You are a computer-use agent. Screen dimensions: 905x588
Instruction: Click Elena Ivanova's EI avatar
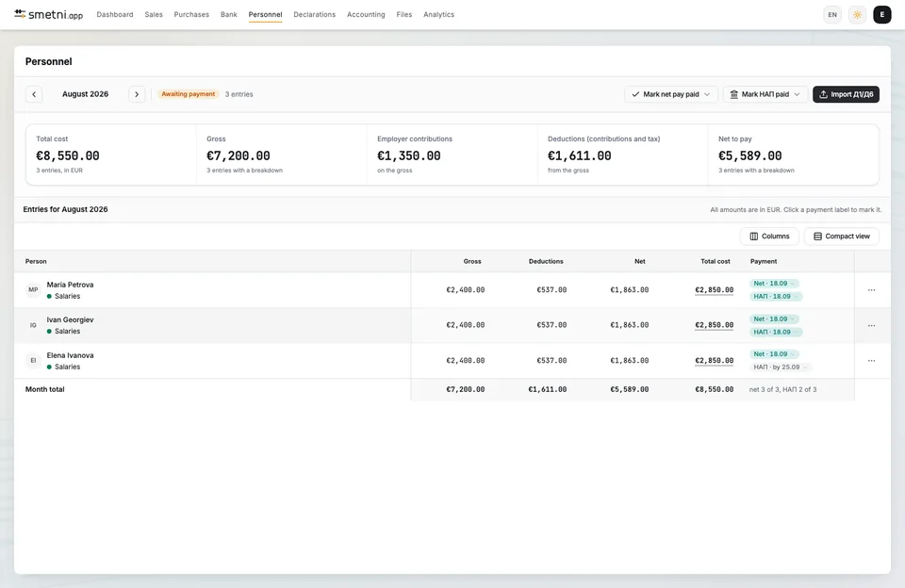34,361
